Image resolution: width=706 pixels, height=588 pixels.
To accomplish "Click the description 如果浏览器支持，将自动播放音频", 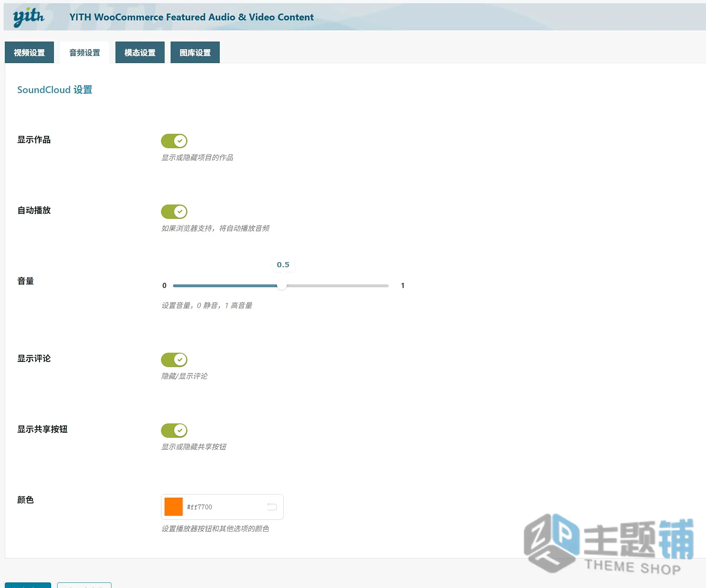I will point(215,228).
